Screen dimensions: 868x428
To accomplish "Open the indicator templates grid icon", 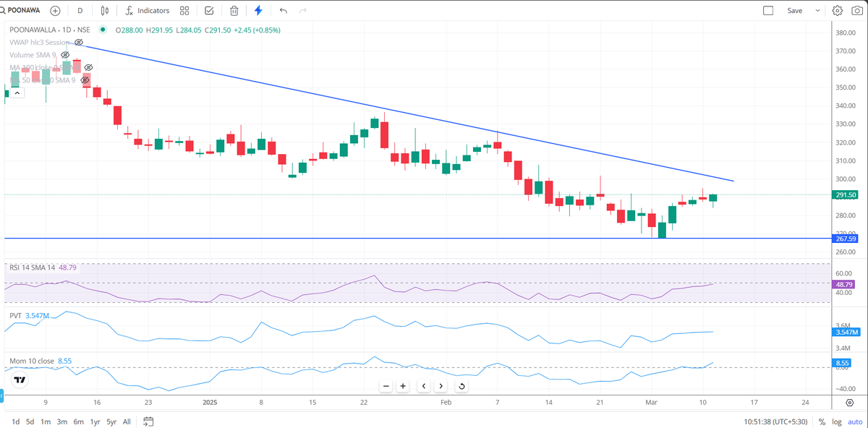I will 184,11.
